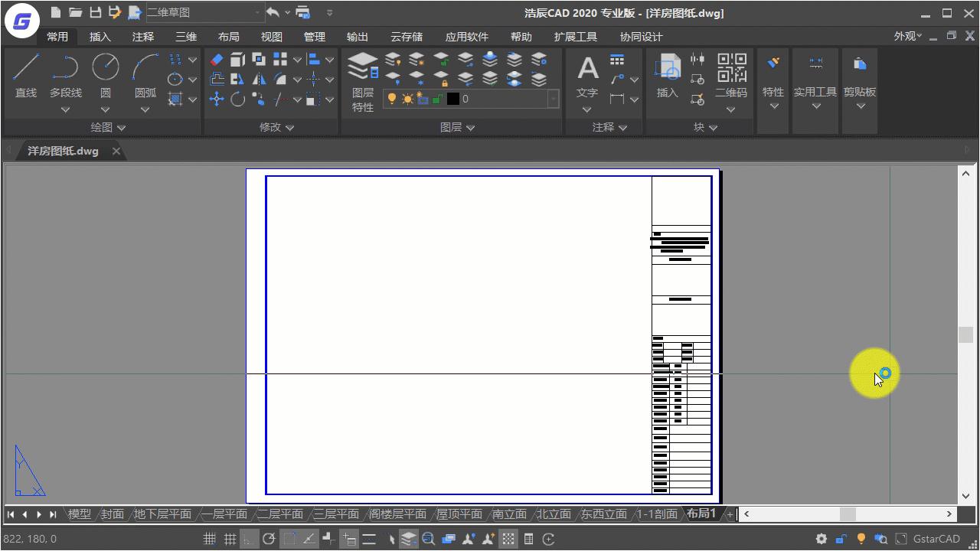The image size is (980, 551).
Task: Toggle lineweight display in status bar
Action: tap(369, 539)
